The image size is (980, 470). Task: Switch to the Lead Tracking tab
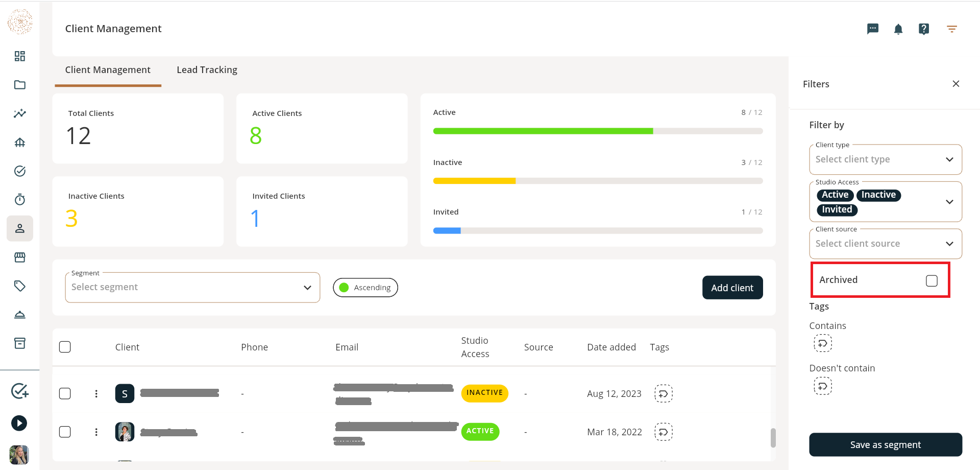tap(207, 70)
